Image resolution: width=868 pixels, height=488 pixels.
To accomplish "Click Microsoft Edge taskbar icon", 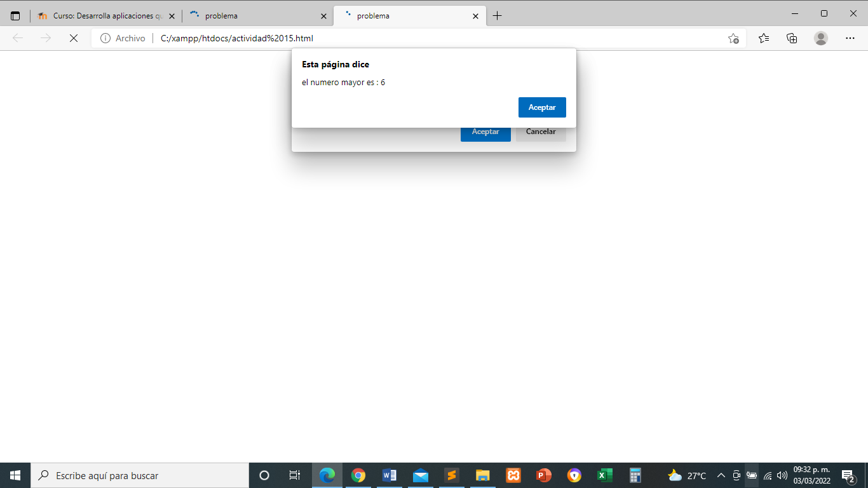I will (x=327, y=475).
